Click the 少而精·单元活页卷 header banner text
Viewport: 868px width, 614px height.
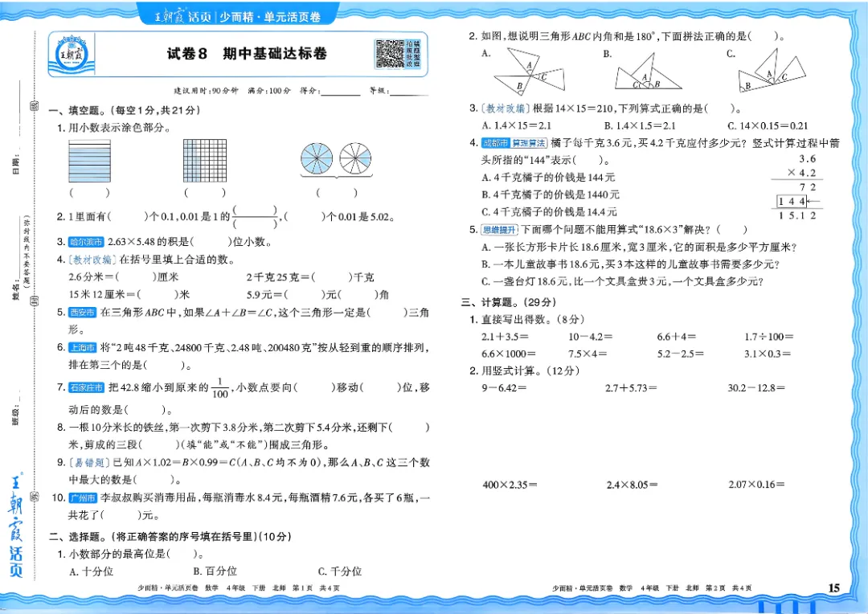point(270,17)
